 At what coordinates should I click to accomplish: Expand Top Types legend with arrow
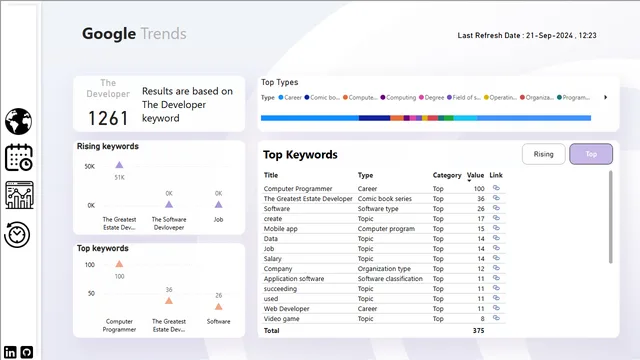click(606, 97)
